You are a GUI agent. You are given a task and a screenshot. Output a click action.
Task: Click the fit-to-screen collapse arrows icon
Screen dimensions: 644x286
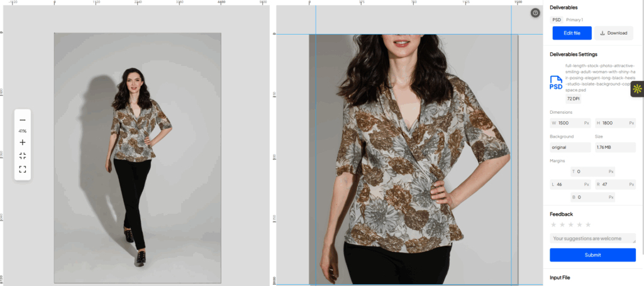[x=23, y=156]
